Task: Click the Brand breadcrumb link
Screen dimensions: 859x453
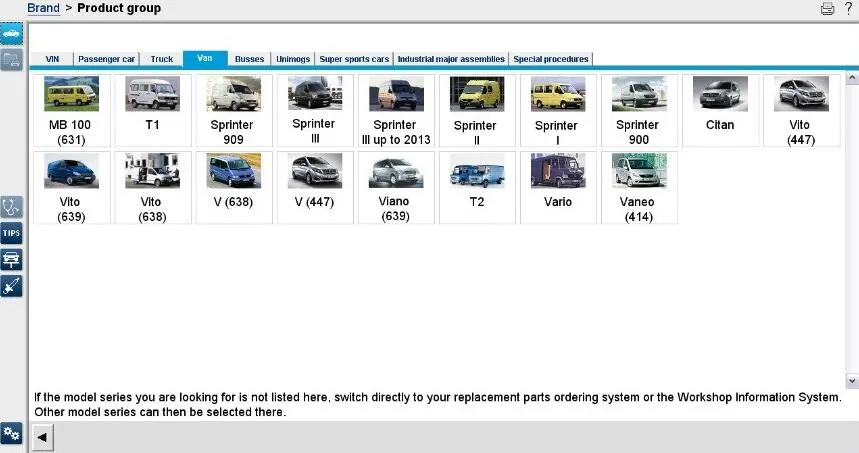Action: tap(43, 8)
